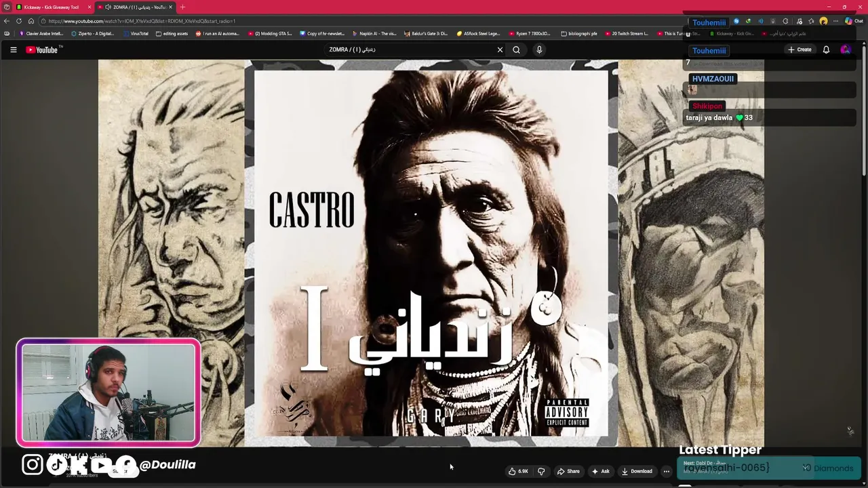Go back in browser history
Image resolution: width=868 pixels, height=488 pixels.
point(7,21)
